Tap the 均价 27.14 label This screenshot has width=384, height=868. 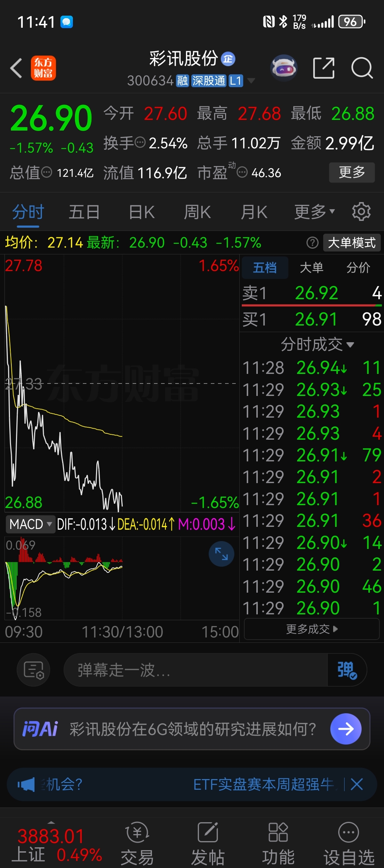(44, 243)
